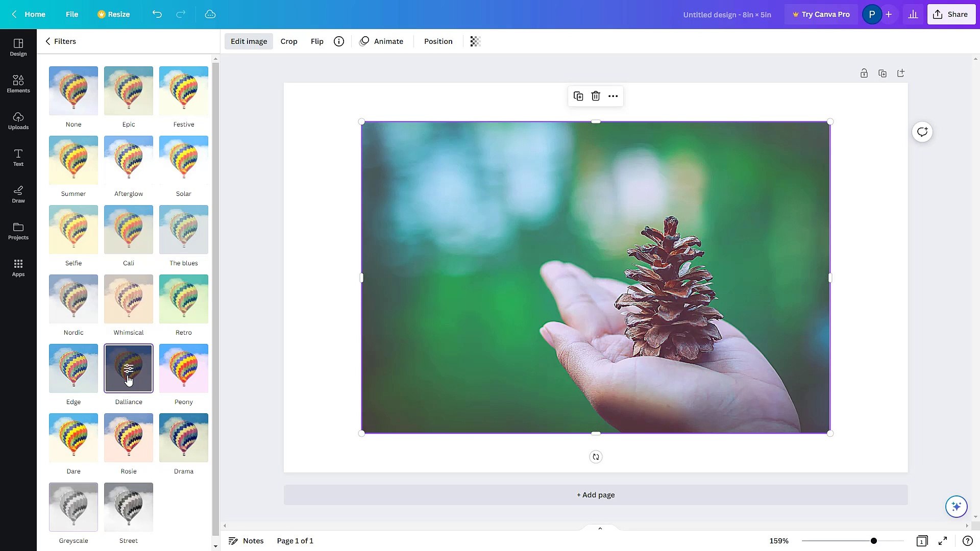Screen dimensions: 980x551
Task: Open the Canva Assistant sparkle button
Action: pos(955,506)
